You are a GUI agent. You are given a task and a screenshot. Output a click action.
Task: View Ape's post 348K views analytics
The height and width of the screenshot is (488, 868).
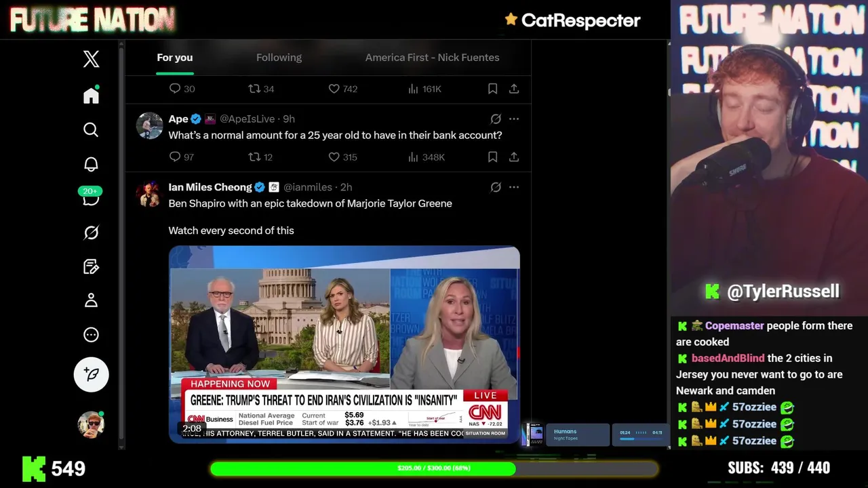point(427,157)
